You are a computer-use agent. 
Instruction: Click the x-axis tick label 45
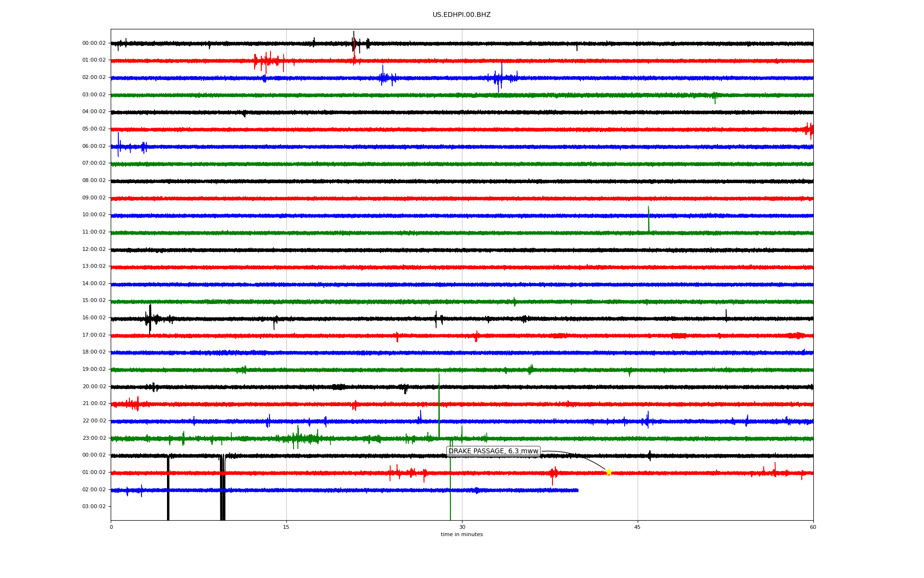638,527
